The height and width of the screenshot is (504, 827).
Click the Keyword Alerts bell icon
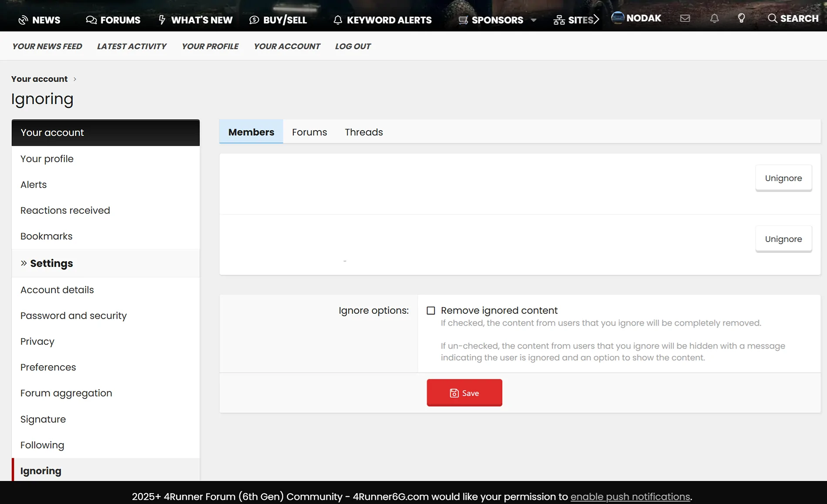338,20
